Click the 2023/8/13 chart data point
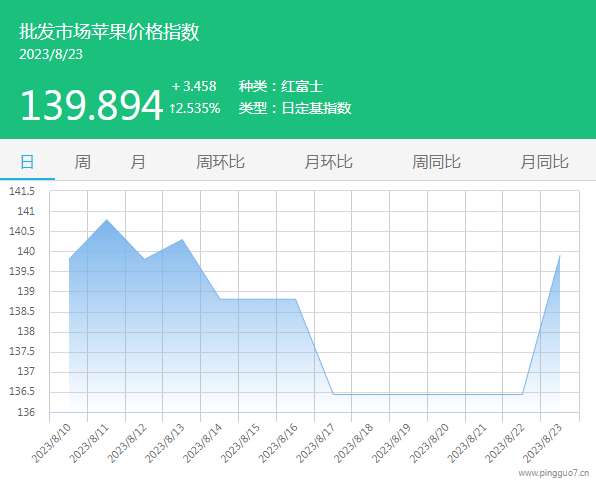The width and height of the screenshot is (596, 482). click(x=182, y=239)
